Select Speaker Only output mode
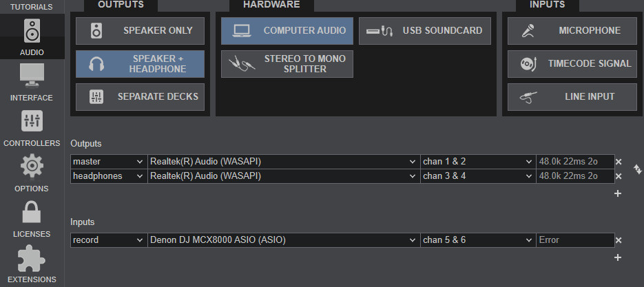The height and width of the screenshot is (287, 644). [x=141, y=31]
